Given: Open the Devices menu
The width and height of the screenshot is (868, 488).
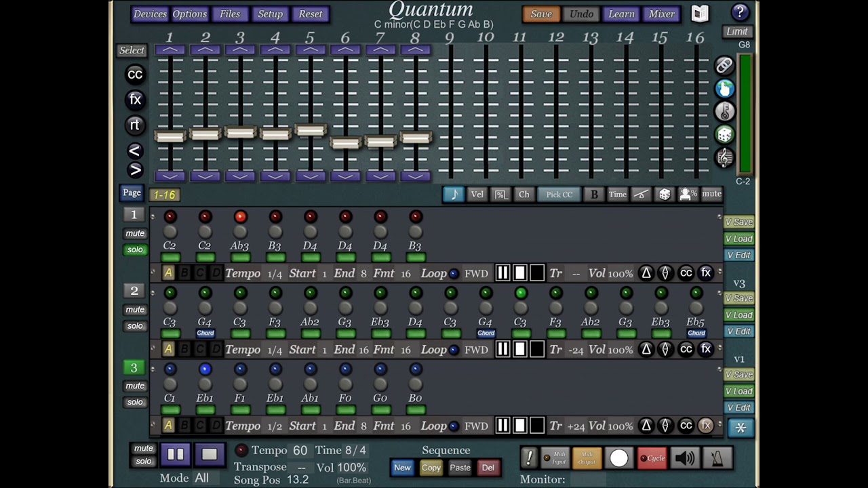Looking at the screenshot, I should 150,14.
